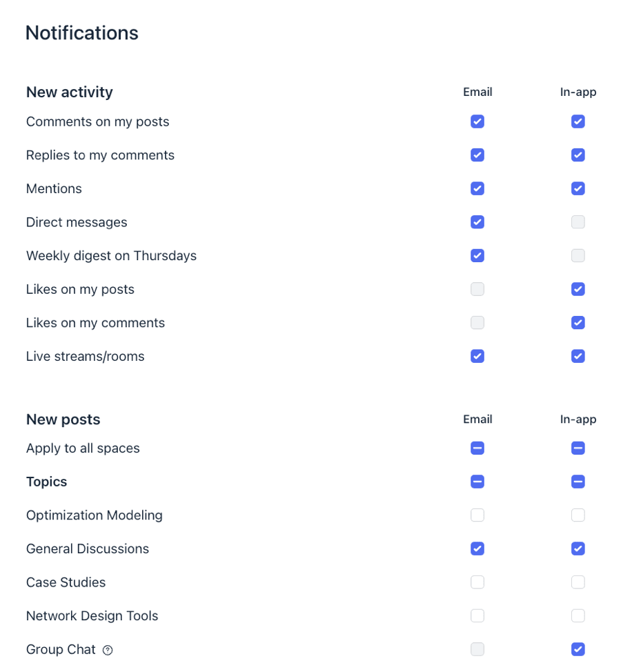This screenshot has height=672, width=621.
Task: Enable In-app for Network Design Tools
Action: click(578, 615)
